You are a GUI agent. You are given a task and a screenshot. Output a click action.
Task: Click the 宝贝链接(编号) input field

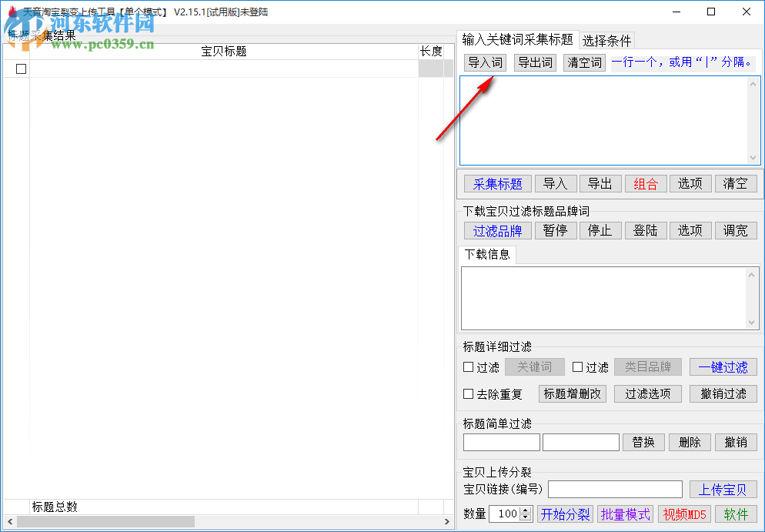click(615, 489)
